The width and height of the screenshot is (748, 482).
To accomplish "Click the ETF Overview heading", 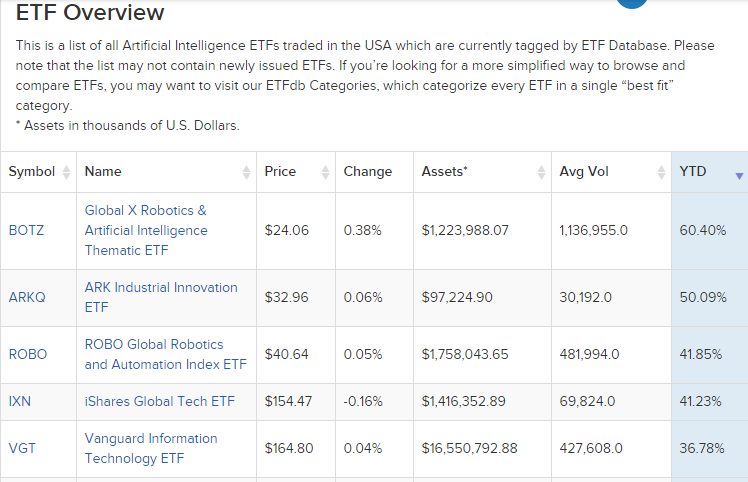I will point(90,13).
